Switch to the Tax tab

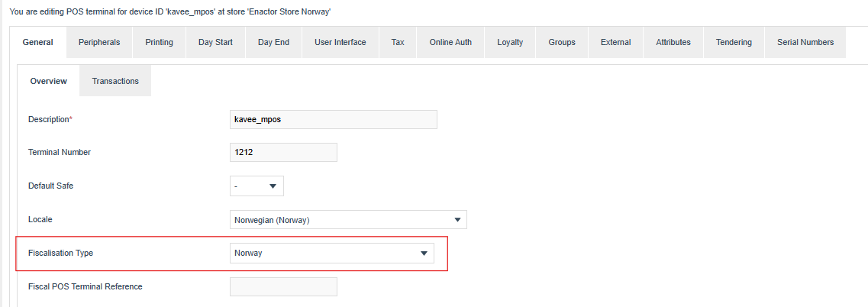click(x=398, y=42)
